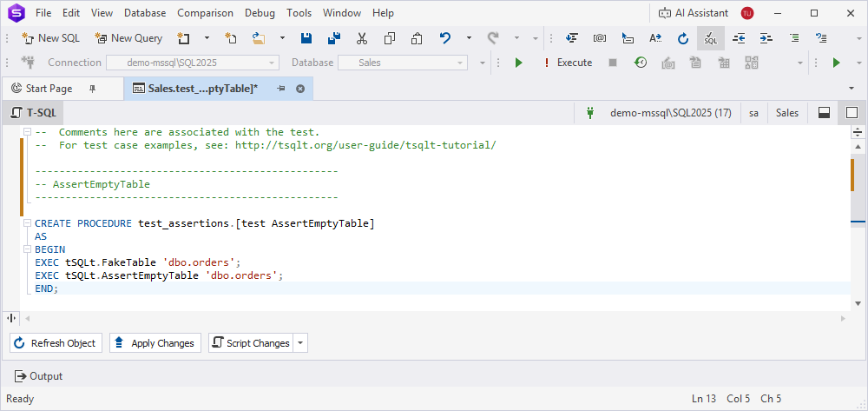Open the File menu
This screenshot has width=868, height=411.
[x=43, y=13]
